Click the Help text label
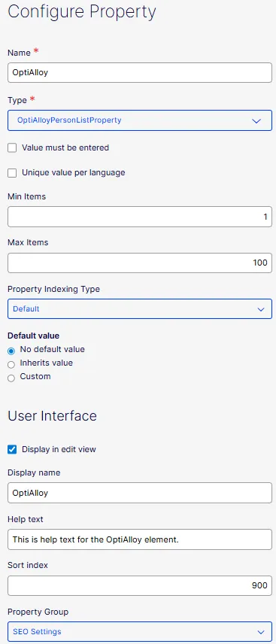Screen dimensions: 276x644 click(26, 519)
